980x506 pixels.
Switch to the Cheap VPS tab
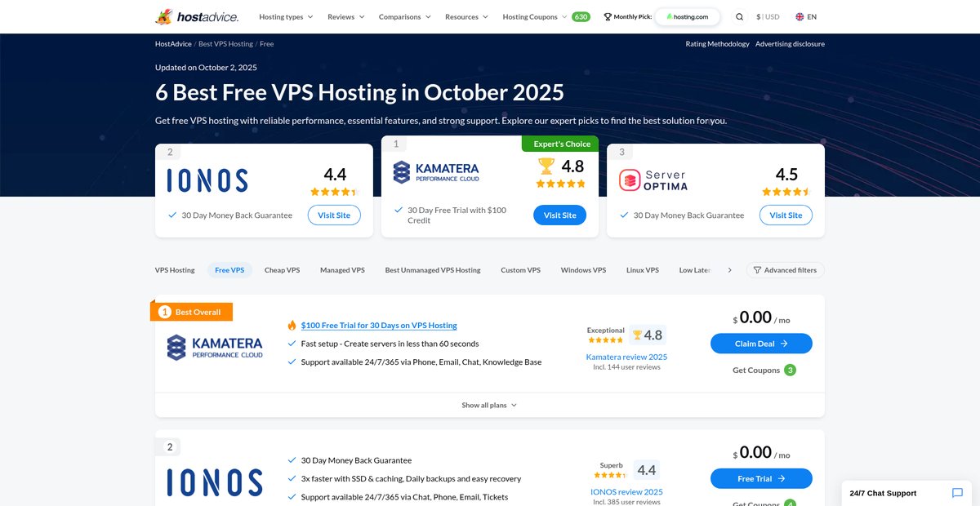point(282,270)
